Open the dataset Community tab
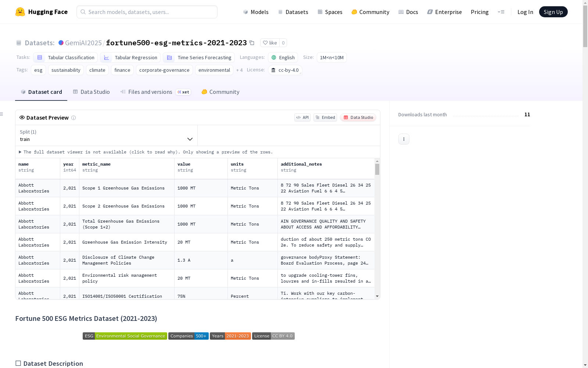 pos(220,92)
